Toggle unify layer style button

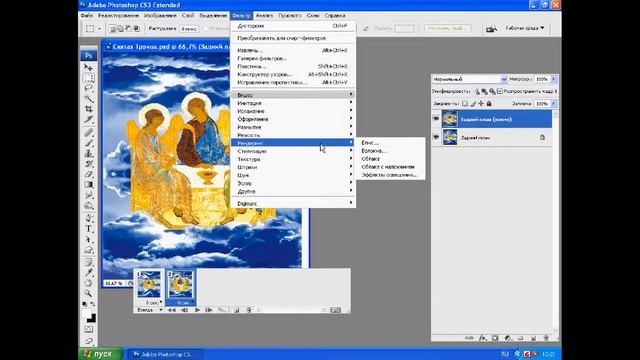(x=492, y=91)
